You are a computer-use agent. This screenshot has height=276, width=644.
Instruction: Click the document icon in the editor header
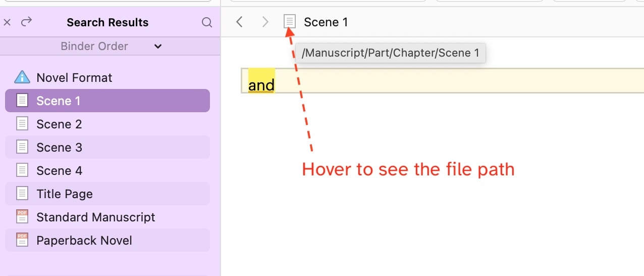(289, 21)
